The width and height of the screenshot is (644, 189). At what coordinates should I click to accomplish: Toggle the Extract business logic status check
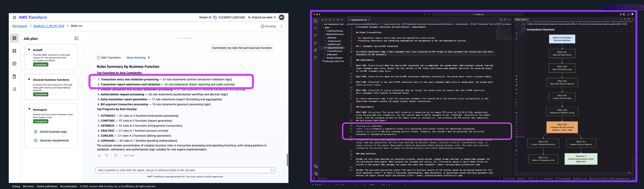coord(36,132)
